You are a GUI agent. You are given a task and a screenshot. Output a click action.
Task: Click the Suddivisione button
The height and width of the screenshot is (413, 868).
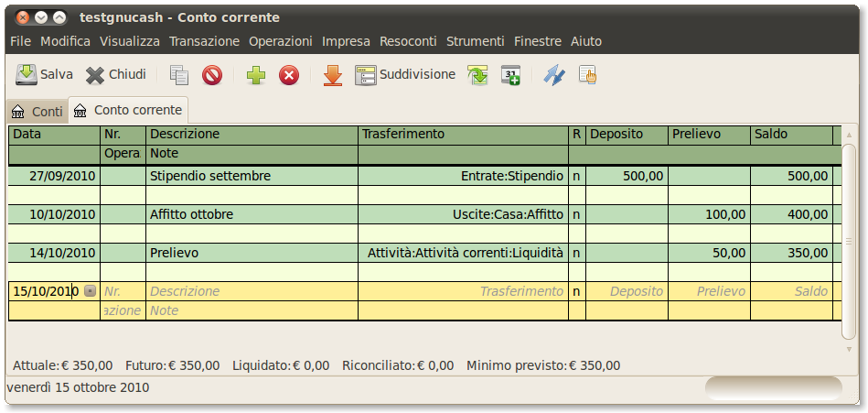coord(405,74)
